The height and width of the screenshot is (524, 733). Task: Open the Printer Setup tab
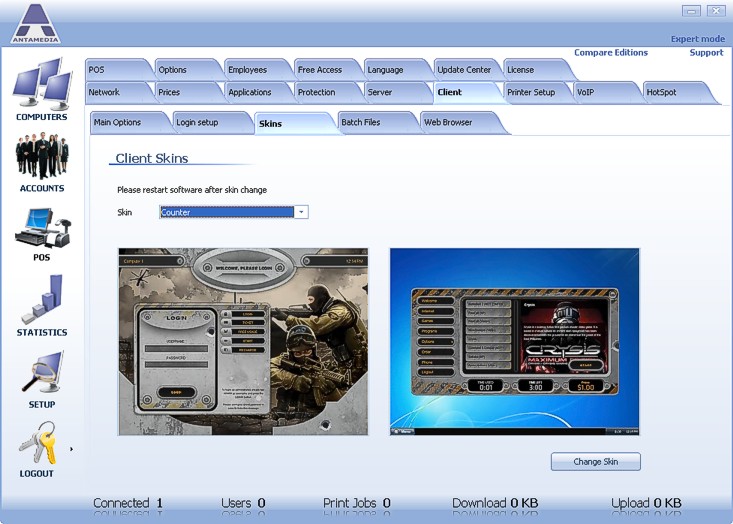click(537, 92)
